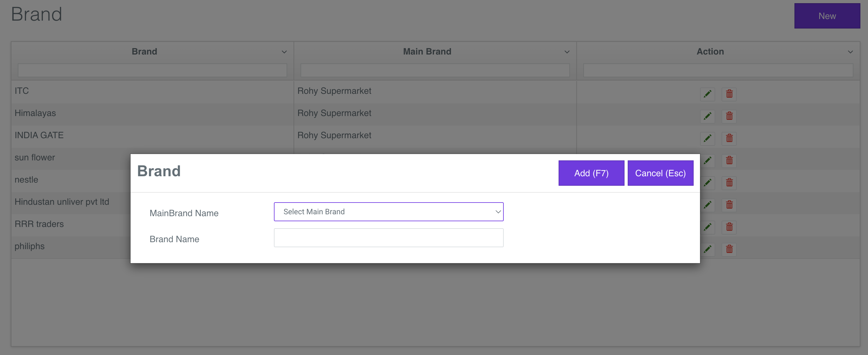The image size is (868, 355).
Task: Focus the Brand Name text field
Action: (388, 238)
